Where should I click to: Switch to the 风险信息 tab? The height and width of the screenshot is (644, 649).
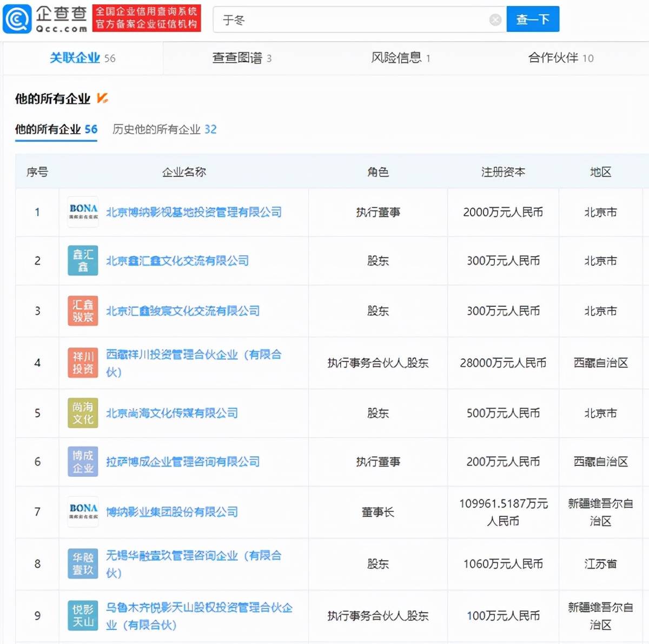(x=400, y=58)
